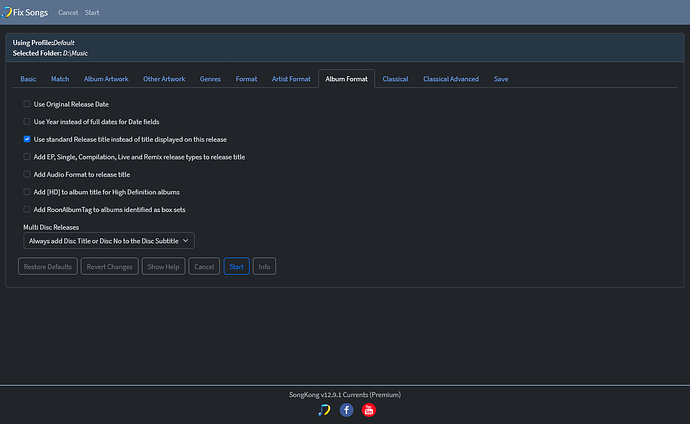Open the SongKong website icon in footer

324,410
